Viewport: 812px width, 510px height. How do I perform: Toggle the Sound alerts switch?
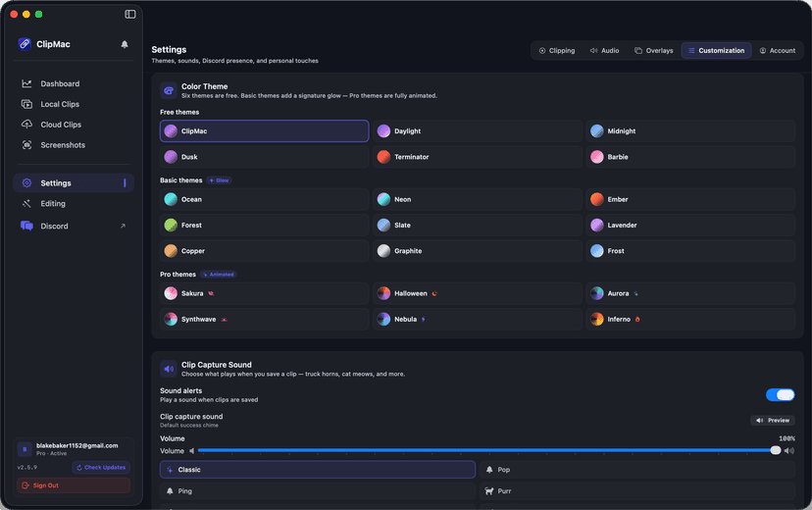[780, 395]
